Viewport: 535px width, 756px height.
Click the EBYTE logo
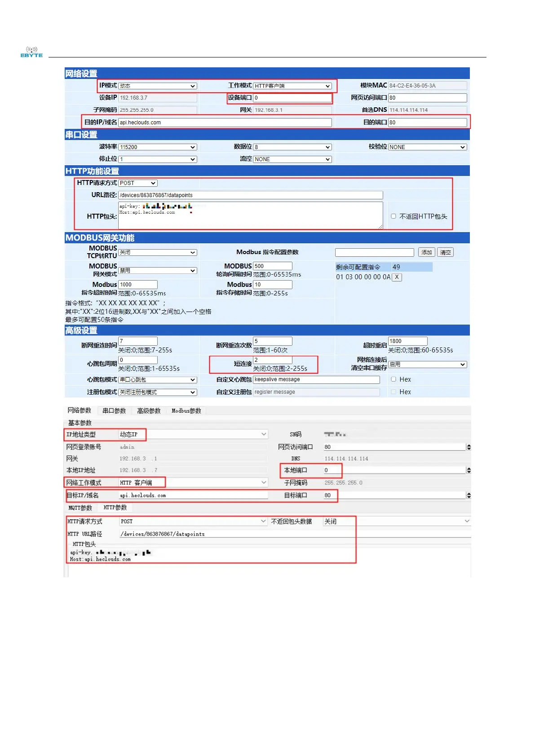tap(31, 52)
